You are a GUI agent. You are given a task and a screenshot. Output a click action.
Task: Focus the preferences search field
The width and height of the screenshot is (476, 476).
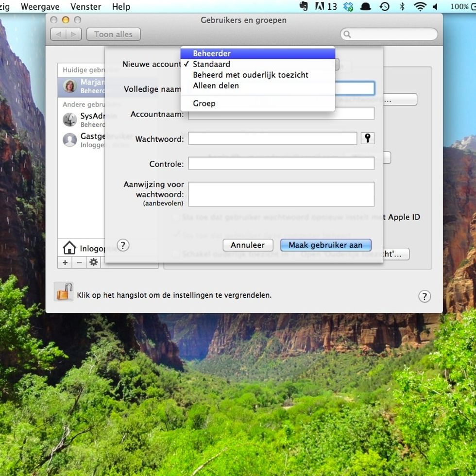[x=389, y=34]
